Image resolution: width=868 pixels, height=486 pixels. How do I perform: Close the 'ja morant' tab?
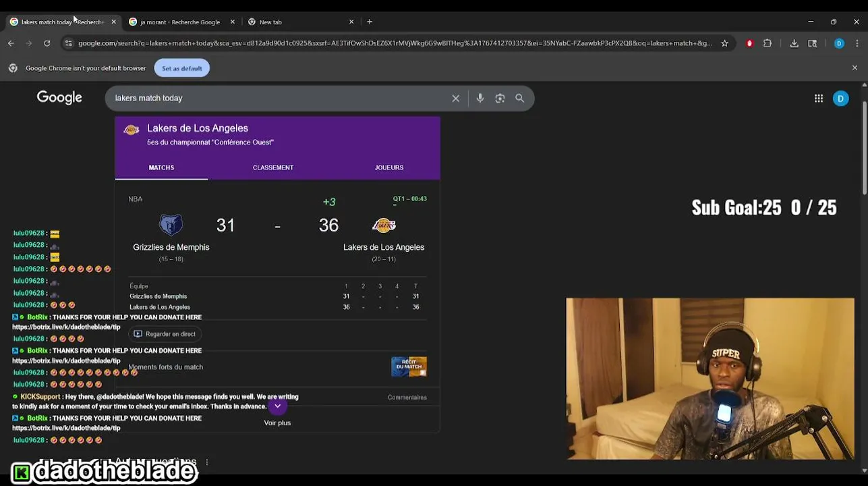[233, 22]
